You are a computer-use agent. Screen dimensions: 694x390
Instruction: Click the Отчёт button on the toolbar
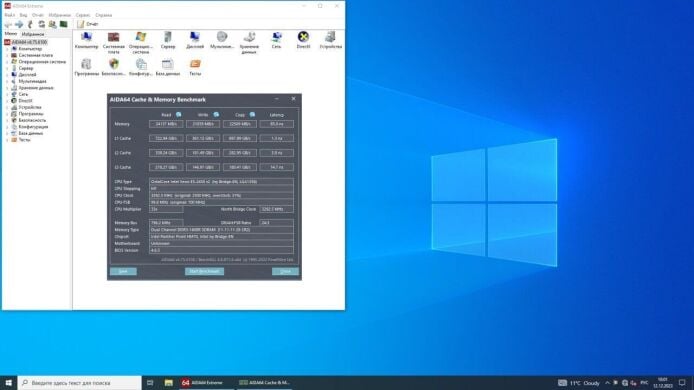point(88,24)
